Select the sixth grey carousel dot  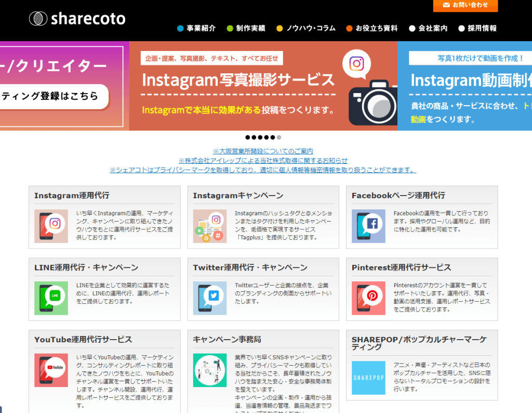click(x=279, y=137)
